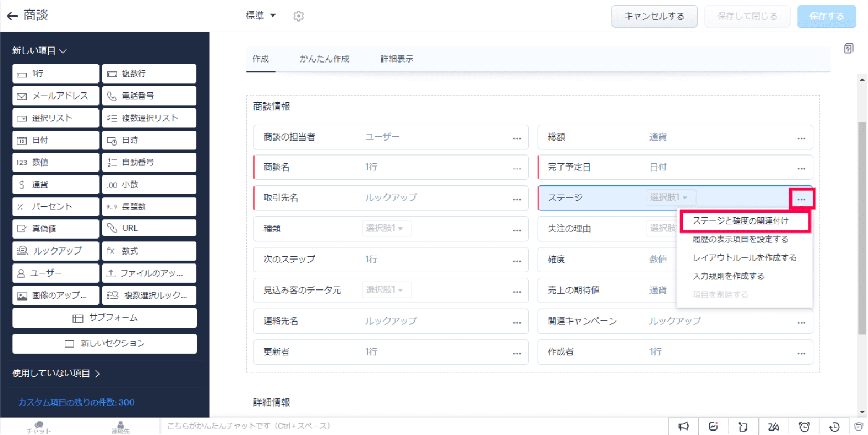
Task: Add a 真偽値 field
Action: coord(56,228)
